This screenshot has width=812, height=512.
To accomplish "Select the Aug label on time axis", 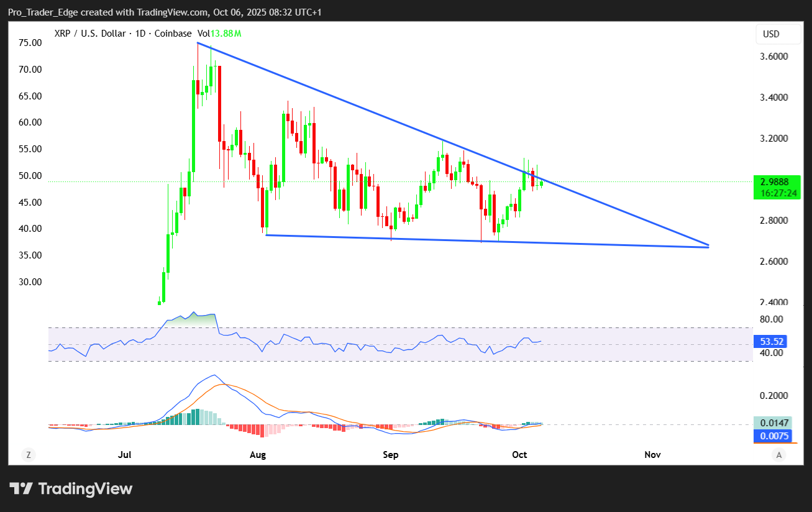I will coord(258,455).
